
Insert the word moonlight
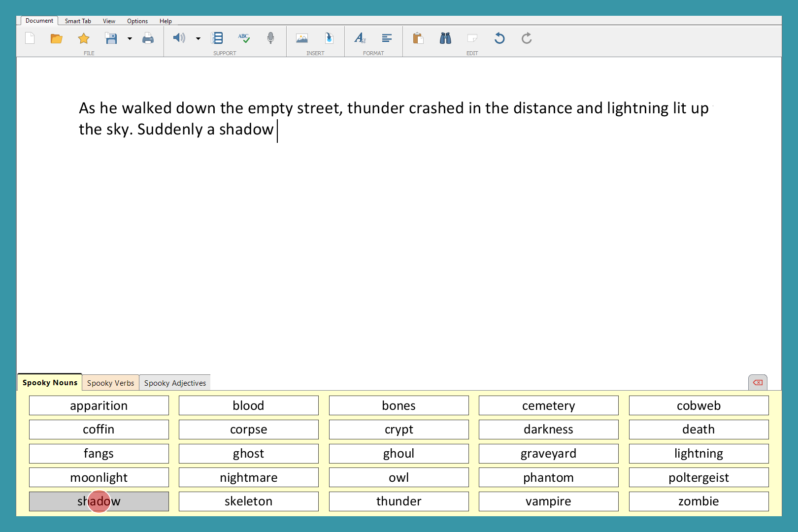tap(99, 477)
